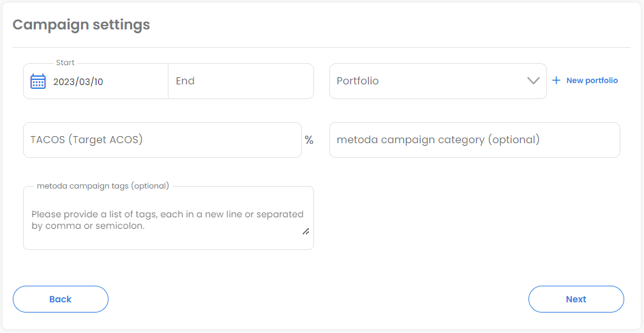Click the Portfolio placeholder text

coord(357,81)
